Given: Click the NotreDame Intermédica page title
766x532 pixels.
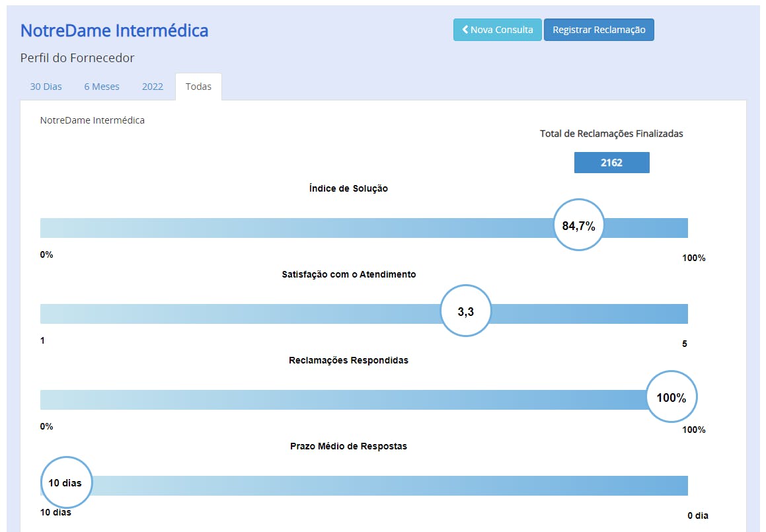Looking at the screenshot, I should point(114,30).
